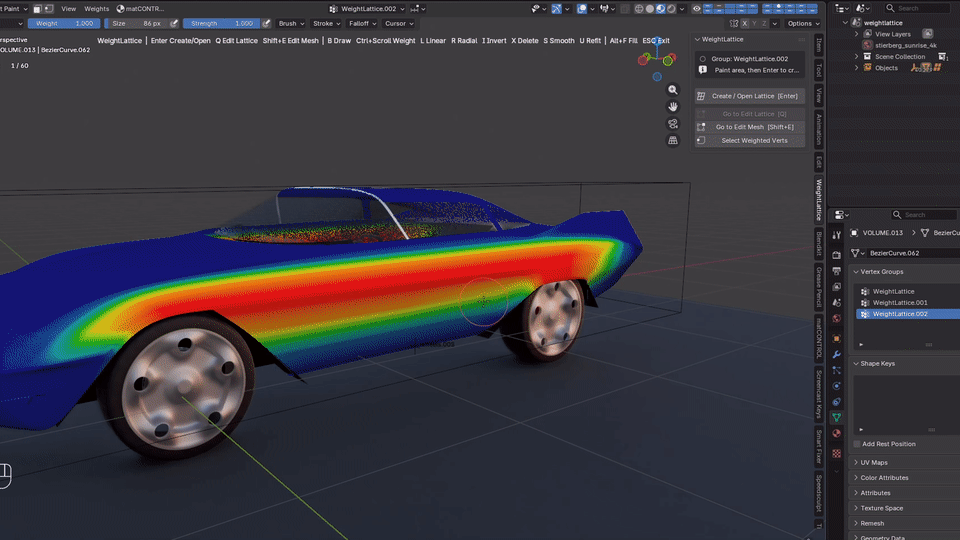The image size is (960, 540).
Task: Open the Stroke dropdown
Action: (x=326, y=23)
